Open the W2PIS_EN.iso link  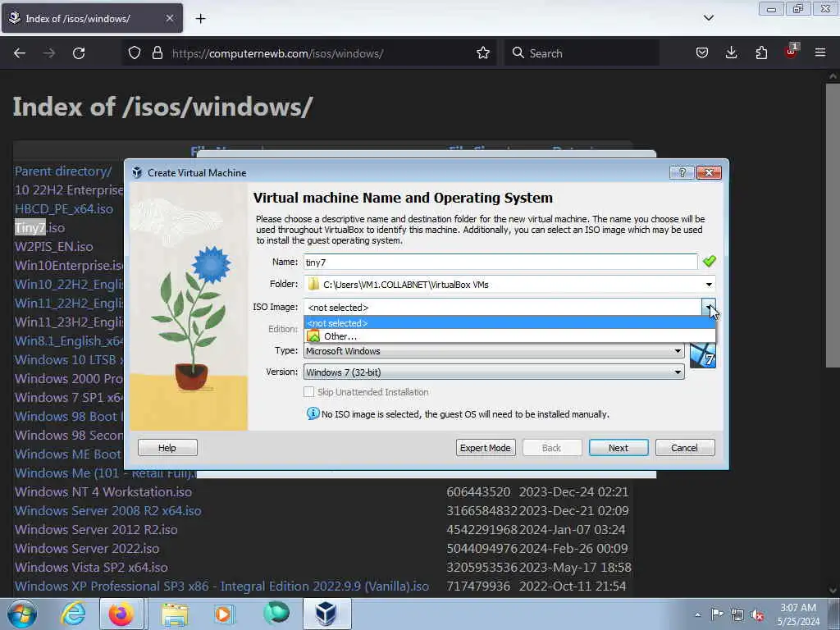[x=53, y=247]
